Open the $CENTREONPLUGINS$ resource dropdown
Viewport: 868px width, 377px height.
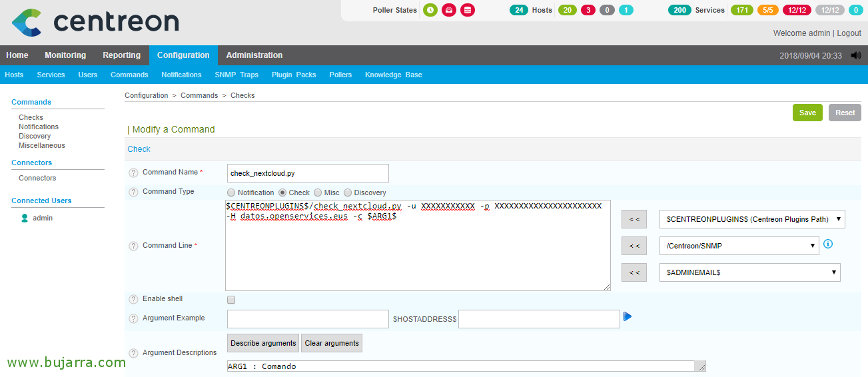(x=752, y=219)
